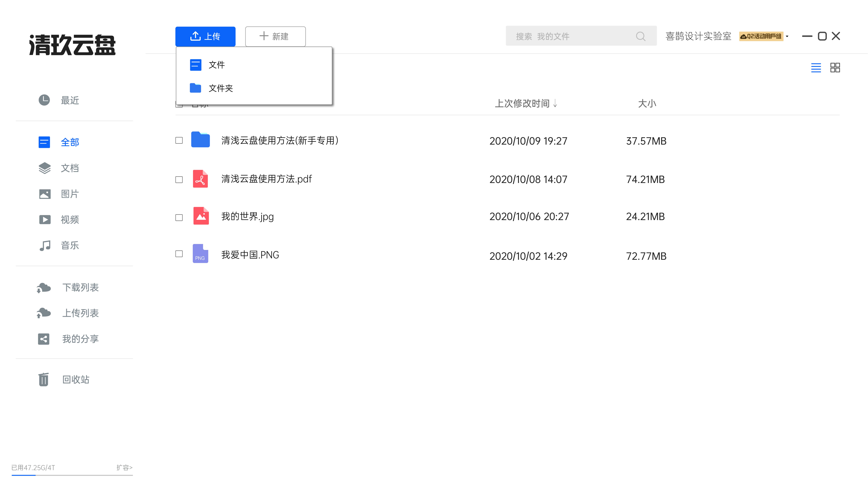Viewport: 868px width, 488px height.
Task: Click the blue 上传 button
Action: point(205,36)
